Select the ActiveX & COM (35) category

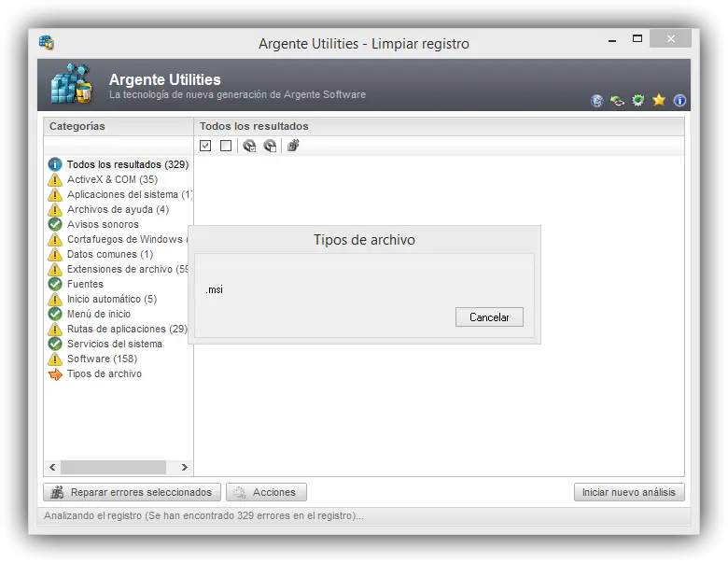point(112,179)
